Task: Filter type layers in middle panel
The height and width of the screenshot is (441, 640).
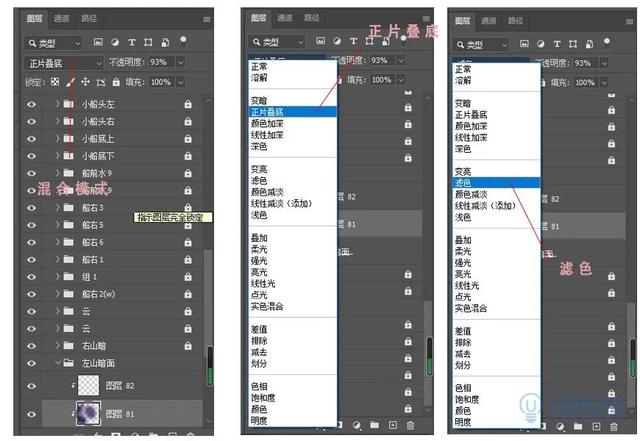Action: [x=353, y=41]
